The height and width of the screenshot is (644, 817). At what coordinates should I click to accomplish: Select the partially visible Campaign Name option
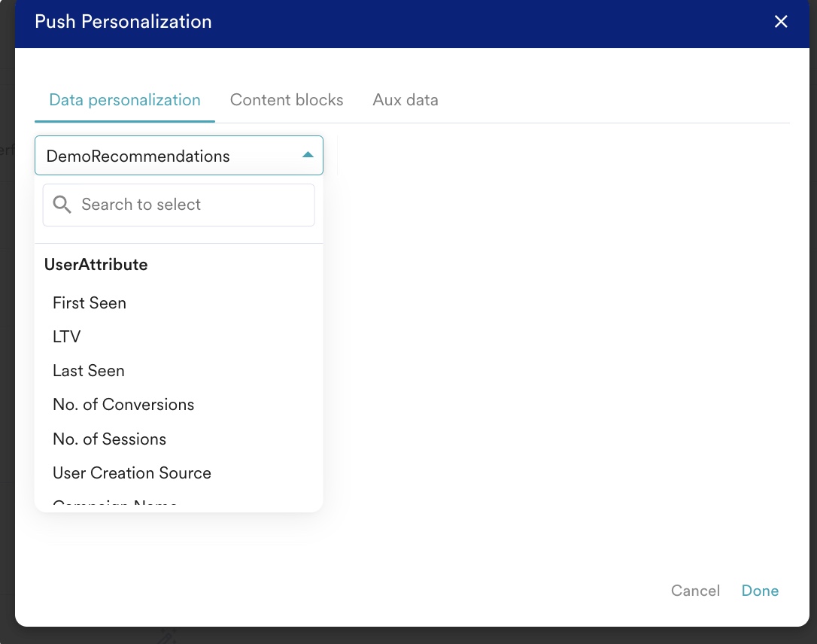pyautogui.click(x=114, y=504)
